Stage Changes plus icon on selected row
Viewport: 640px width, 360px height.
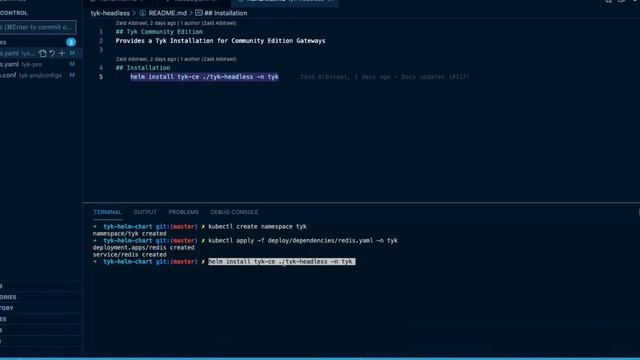click(x=62, y=53)
